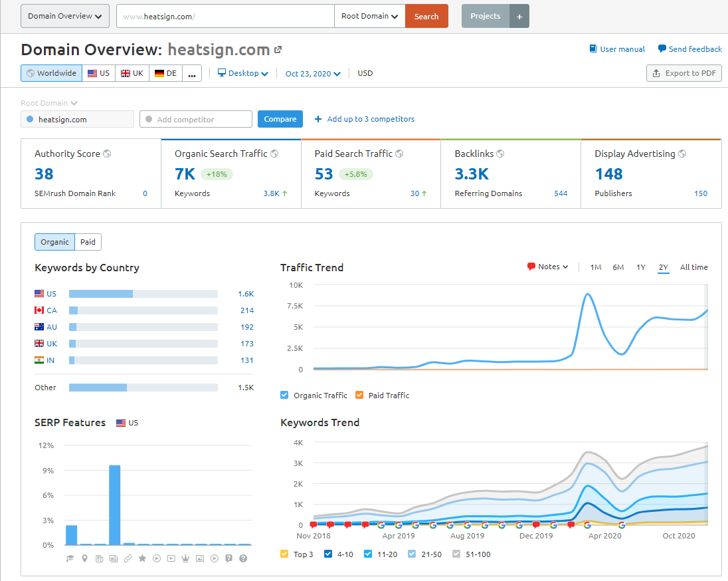Viewport: 728px width, 581px height.
Task: Click the US flag beside SERP Features
Action: [x=121, y=423]
